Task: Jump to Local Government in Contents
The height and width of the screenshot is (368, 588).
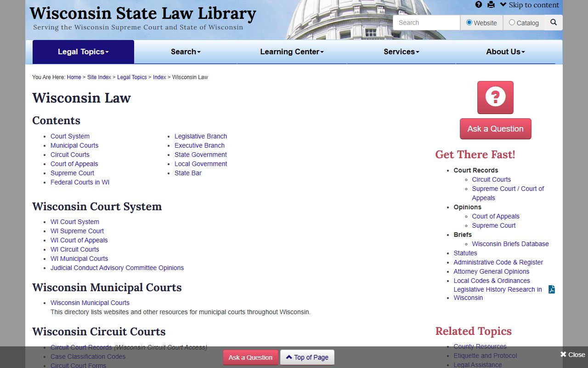Action: [201, 164]
